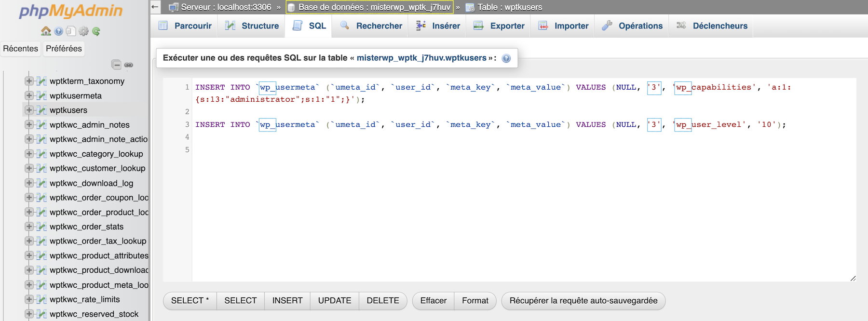Click the table icon next to wptkusermeta
This screenshot has width=868, height=321.
(x=42, y=95)
